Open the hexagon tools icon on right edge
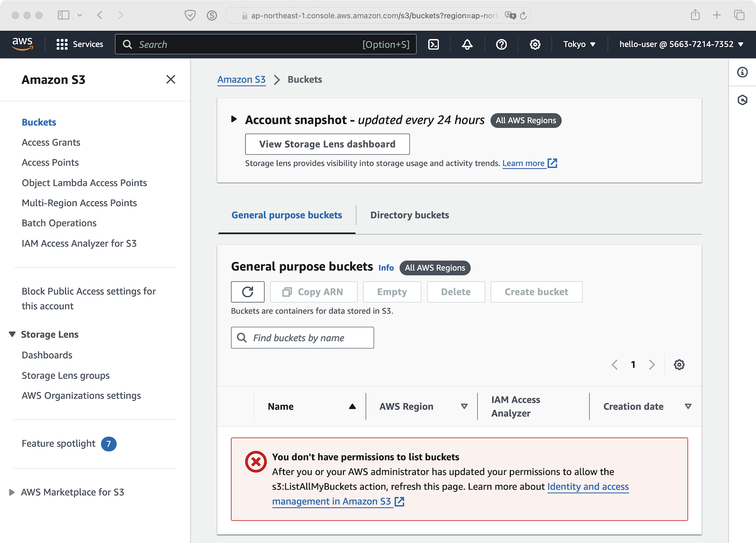756x543 pixels. [742, 100]
